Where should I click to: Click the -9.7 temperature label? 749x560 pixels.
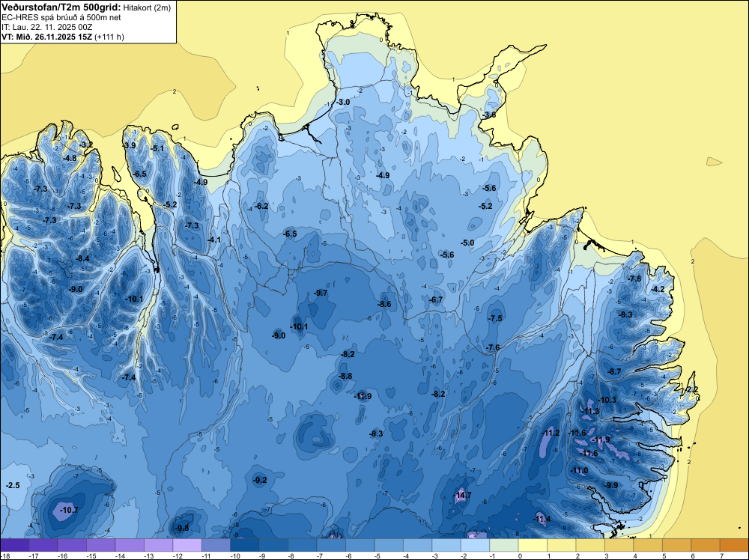321,293
